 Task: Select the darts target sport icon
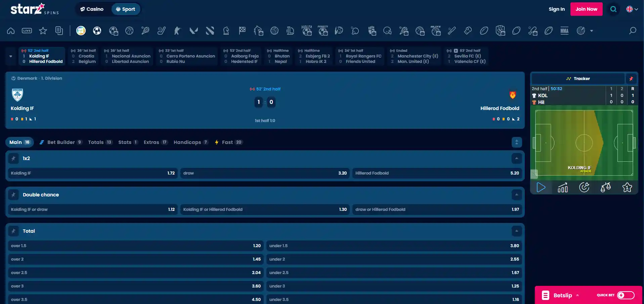pos(581,31)
